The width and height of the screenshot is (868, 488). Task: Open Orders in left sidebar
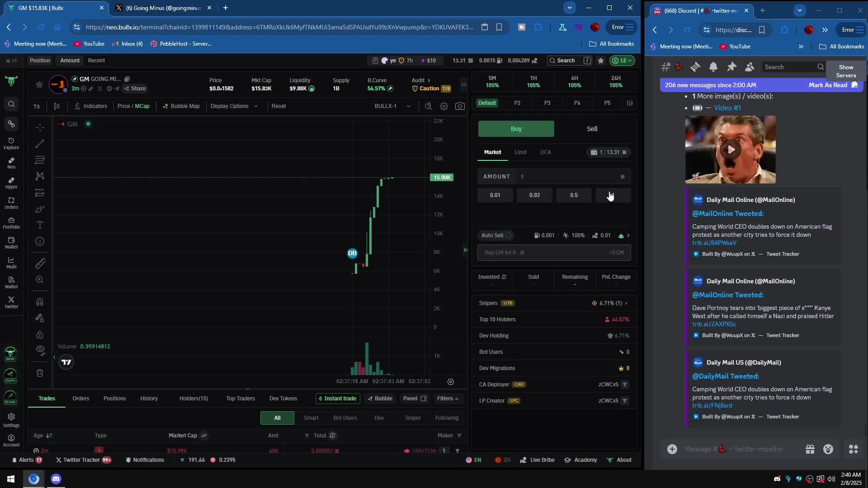pos(11,203)
